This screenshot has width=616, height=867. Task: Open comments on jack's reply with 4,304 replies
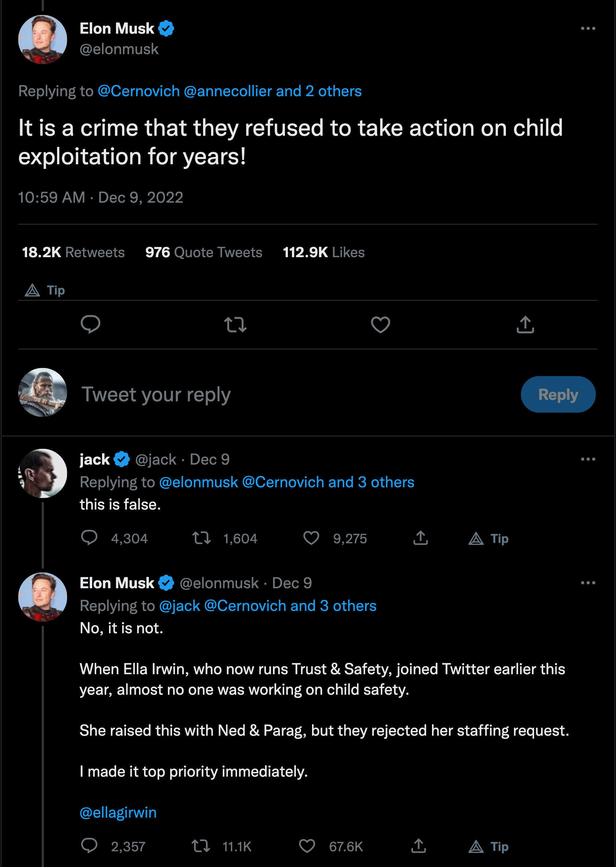pyautogui.click(x=90, y=538)
